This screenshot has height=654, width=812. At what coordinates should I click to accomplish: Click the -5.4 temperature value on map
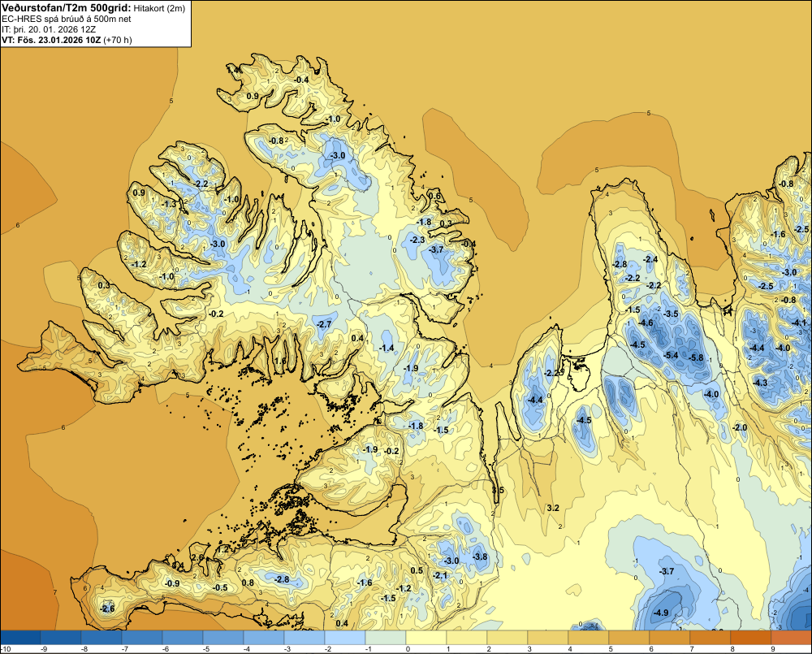coord(671,355)
